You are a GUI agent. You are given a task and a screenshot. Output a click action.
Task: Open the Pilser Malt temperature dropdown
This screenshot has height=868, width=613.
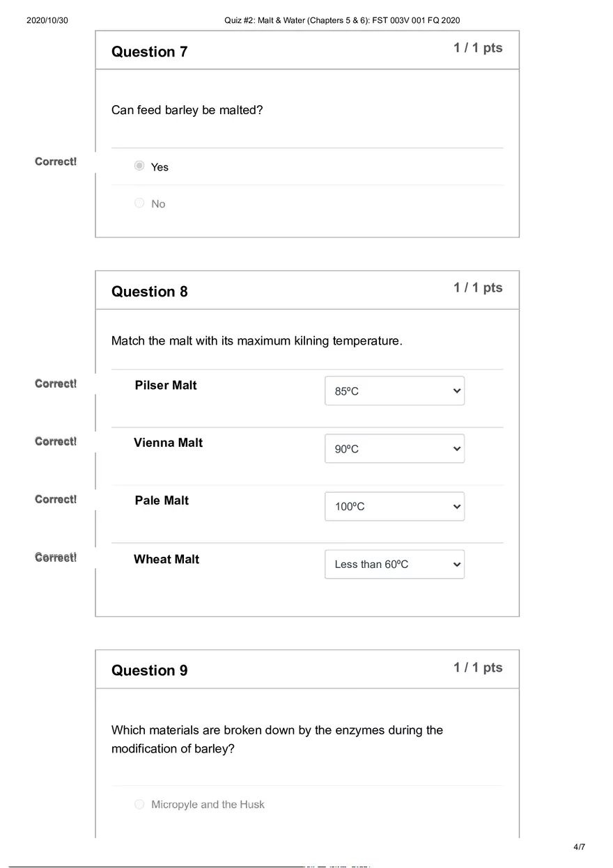point(394,390)
